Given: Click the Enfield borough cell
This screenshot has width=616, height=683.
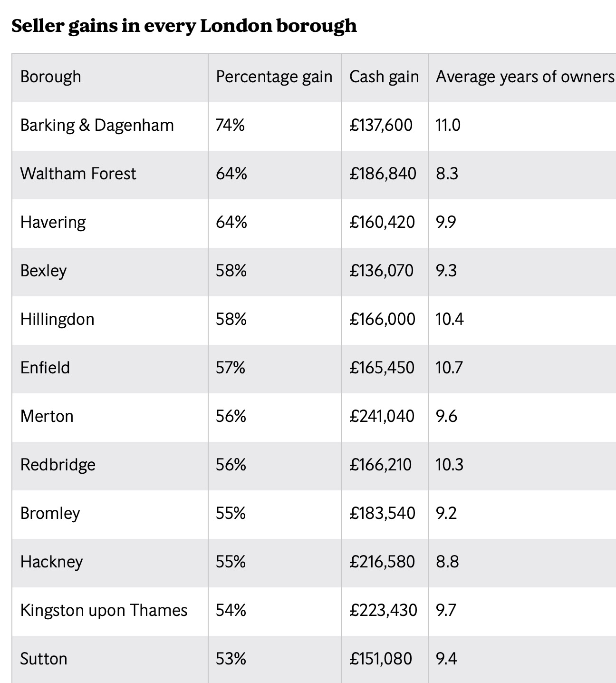Looking at the screenshot, I should pyautogui.click(x=45, y=368).
